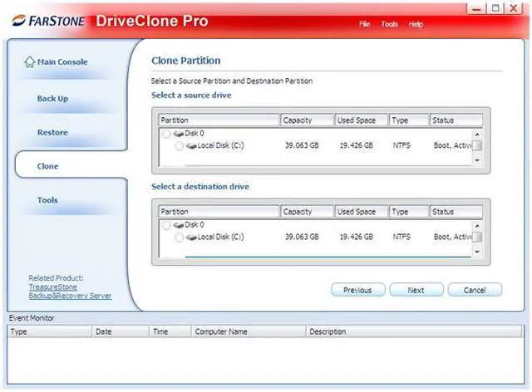The width and height of the screenshot is (532, 392).
Task: Go to Main Console
Action: coord(62,62)
